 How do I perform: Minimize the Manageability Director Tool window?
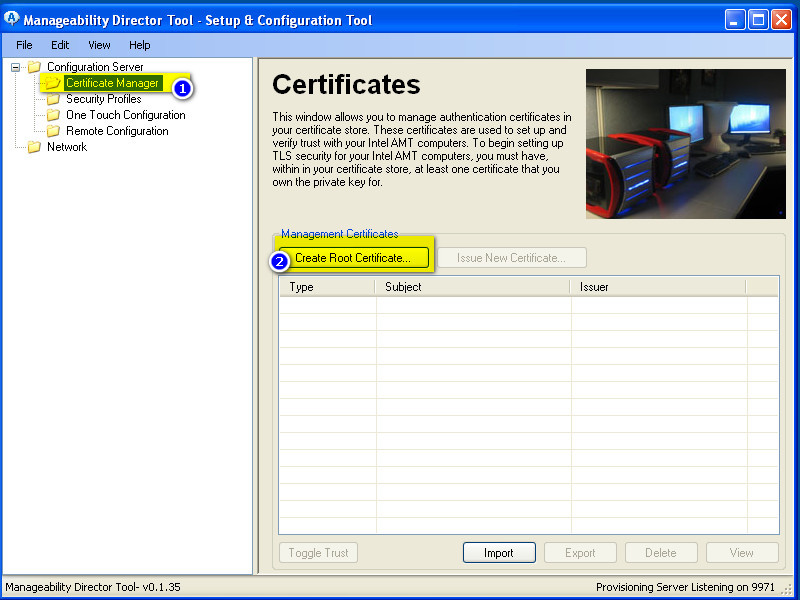pyautogui.click(x=735, y=20)
